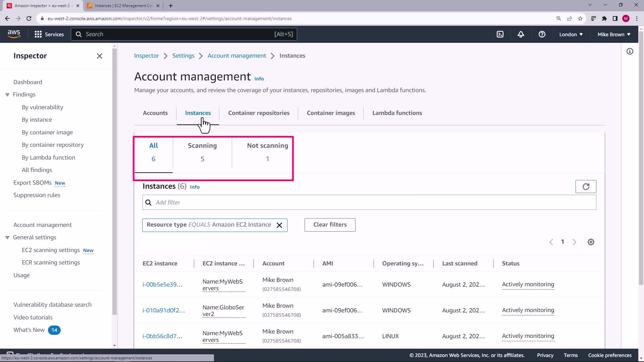Open the CloudShell terminal icon
644x362 pixels.
pyautogui.click(x=500, y=34)
